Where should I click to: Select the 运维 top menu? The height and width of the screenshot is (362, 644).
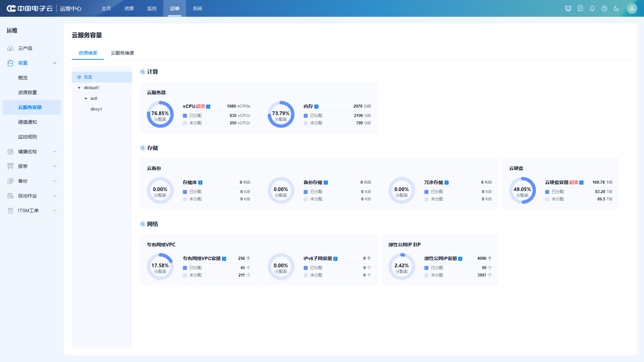tap(175, 8)
